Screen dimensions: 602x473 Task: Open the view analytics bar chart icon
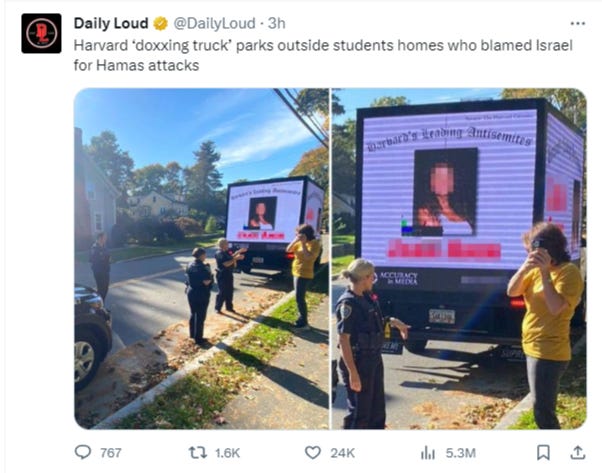pos(428,453)
